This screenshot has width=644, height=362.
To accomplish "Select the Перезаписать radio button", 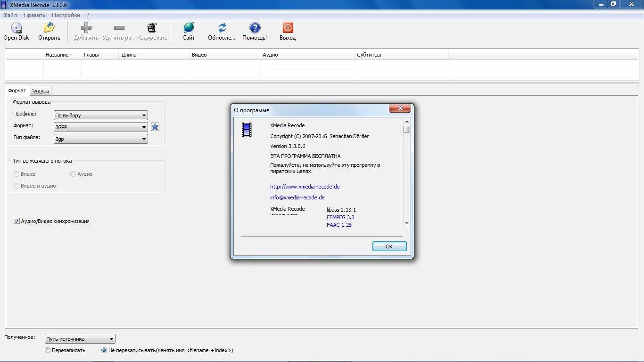I will 48,350.
